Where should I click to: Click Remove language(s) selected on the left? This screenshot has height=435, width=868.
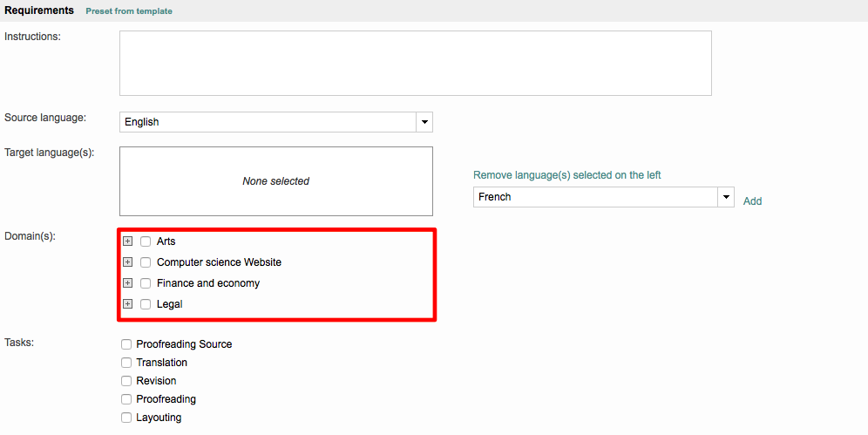point(566,175)
